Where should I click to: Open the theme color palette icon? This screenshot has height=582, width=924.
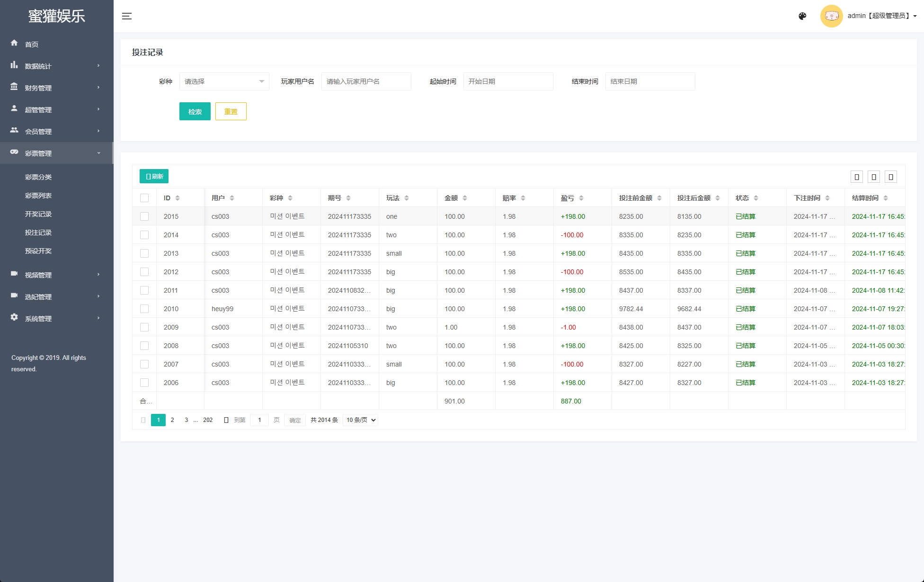(802, 16)
